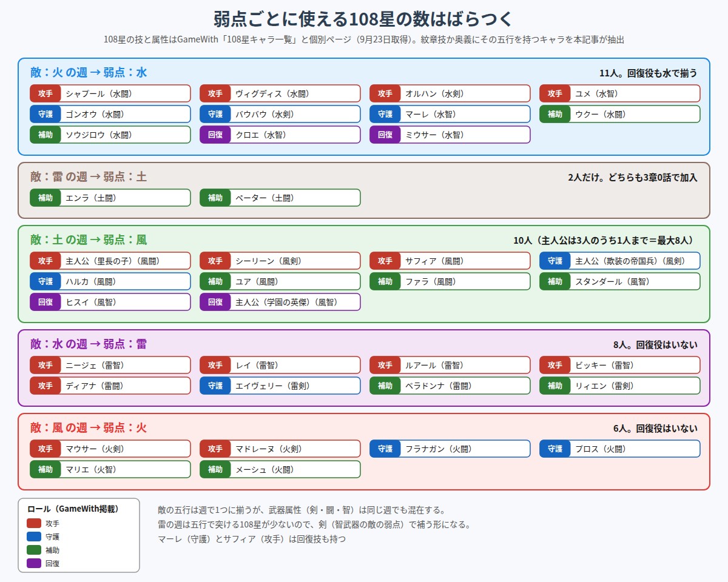This screenshot has width=728, height=582.
Task: Click the マーレ（水智） guardian card
Action: (x=450, y=114)
